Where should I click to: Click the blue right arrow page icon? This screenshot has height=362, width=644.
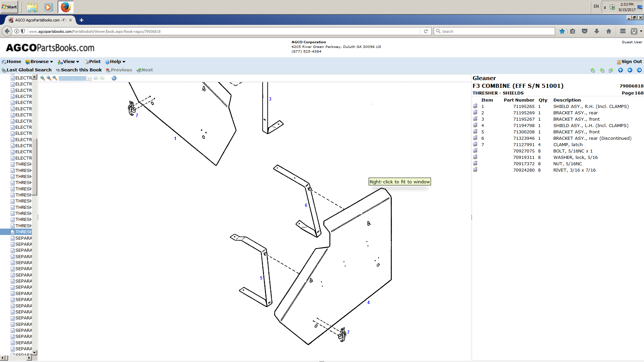(639, 70)
